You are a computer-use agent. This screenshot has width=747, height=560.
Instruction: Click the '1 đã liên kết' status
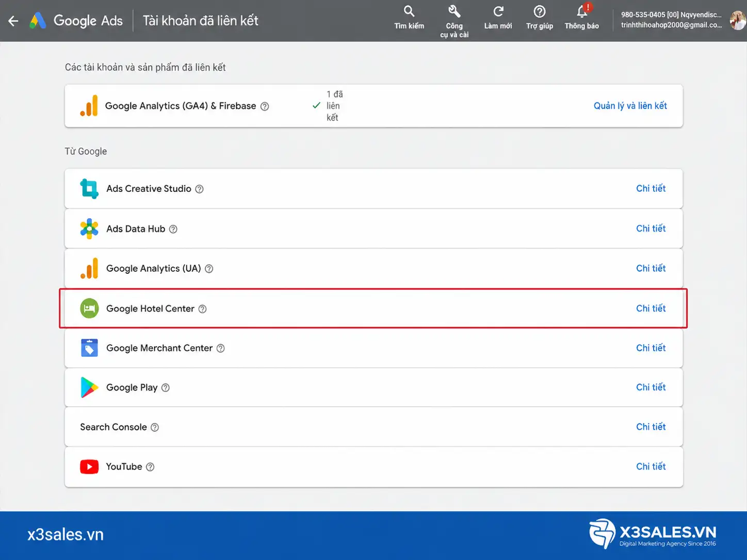click(328, 106)
